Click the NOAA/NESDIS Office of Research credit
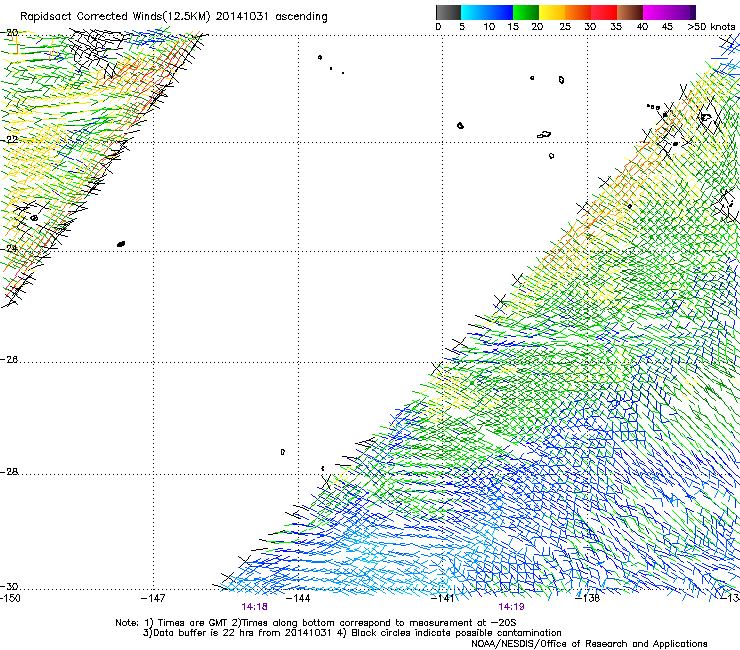The width and height of the screenshot is (740, 650). tap(589, 644)
